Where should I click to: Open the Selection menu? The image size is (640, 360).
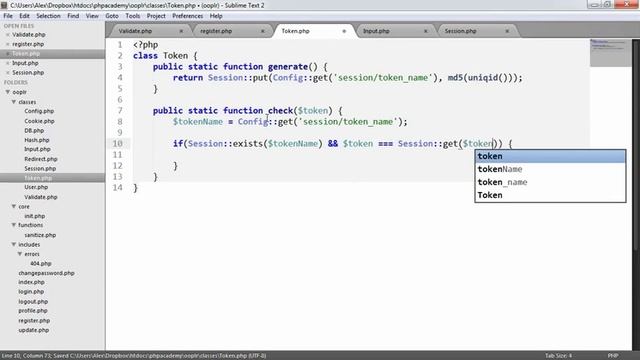tap(48, 16)
